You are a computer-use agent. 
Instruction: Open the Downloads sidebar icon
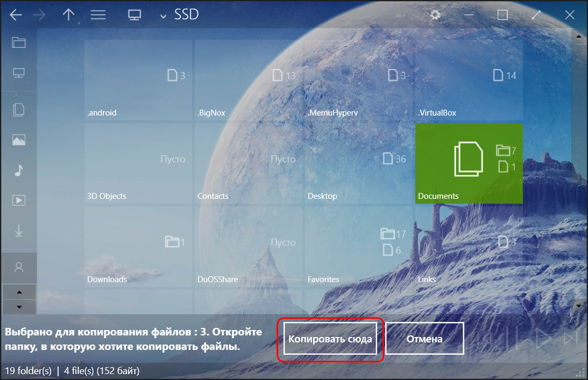[x=19, y=231]
